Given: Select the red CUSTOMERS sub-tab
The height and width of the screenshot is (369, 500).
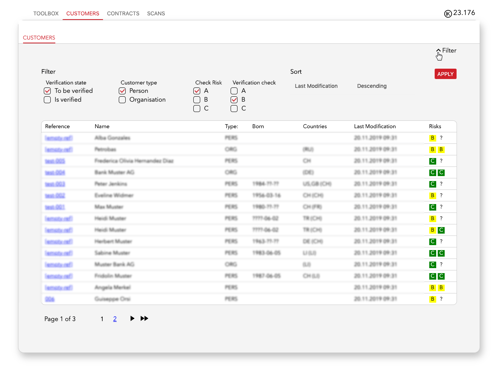Looking at the screenshot, I should pos(39,38).
